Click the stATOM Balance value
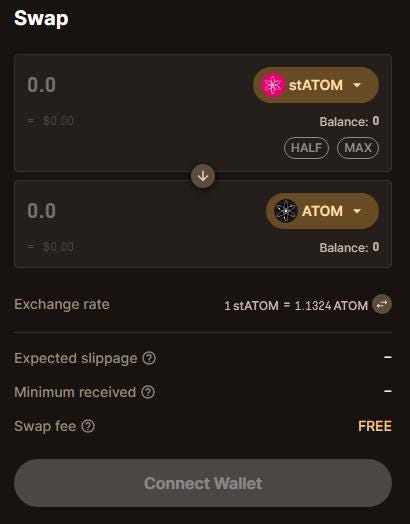This screenshot has width=410, height=524. click(x=376, y=121)
